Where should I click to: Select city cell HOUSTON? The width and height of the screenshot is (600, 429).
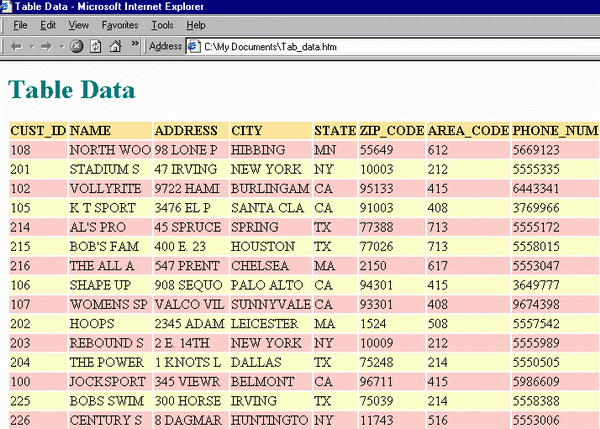tap(271, 246)
